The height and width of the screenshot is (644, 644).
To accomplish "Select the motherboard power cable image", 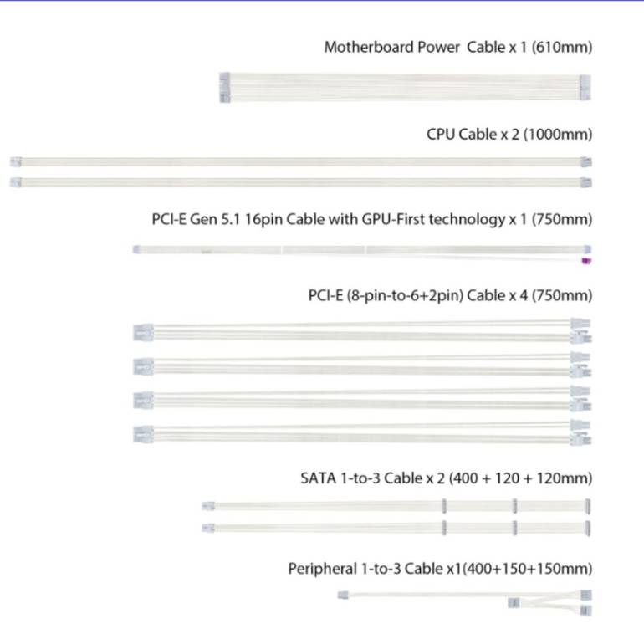I will [405, 88].
